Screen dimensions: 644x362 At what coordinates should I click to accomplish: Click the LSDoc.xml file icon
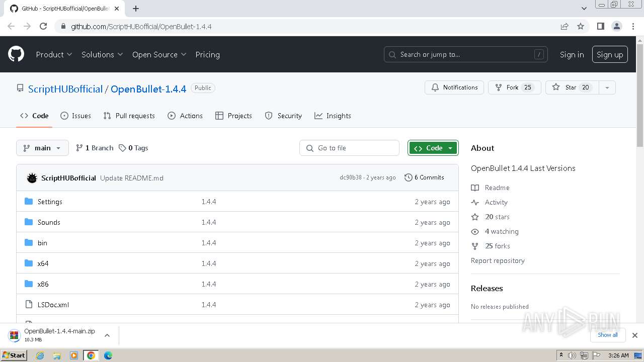coord(29,305)
